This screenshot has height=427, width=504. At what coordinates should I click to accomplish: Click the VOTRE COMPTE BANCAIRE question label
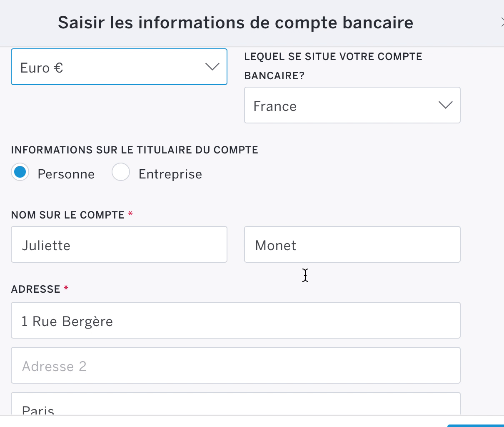coord(333,66)
